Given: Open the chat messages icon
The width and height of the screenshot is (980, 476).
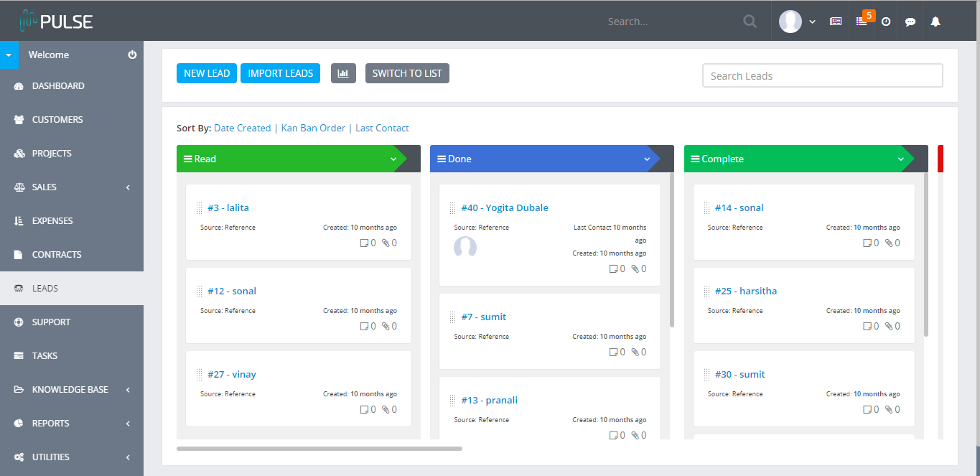Looking at the screenshot, I should [x=910, y=21].
